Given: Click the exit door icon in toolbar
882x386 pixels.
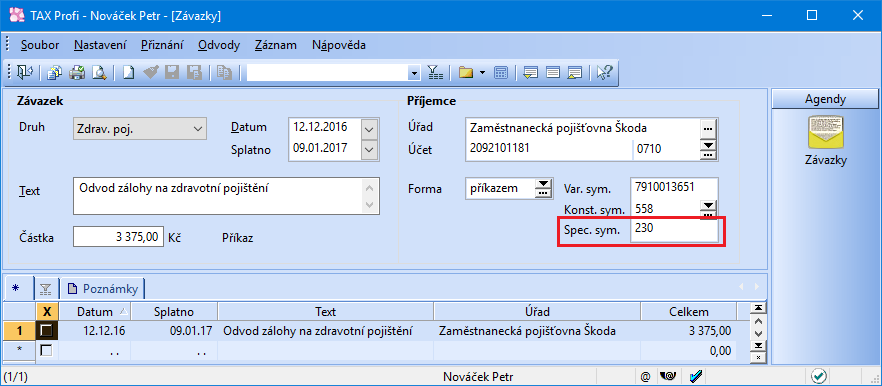Looking at the screenshot, I should [25, 73].
